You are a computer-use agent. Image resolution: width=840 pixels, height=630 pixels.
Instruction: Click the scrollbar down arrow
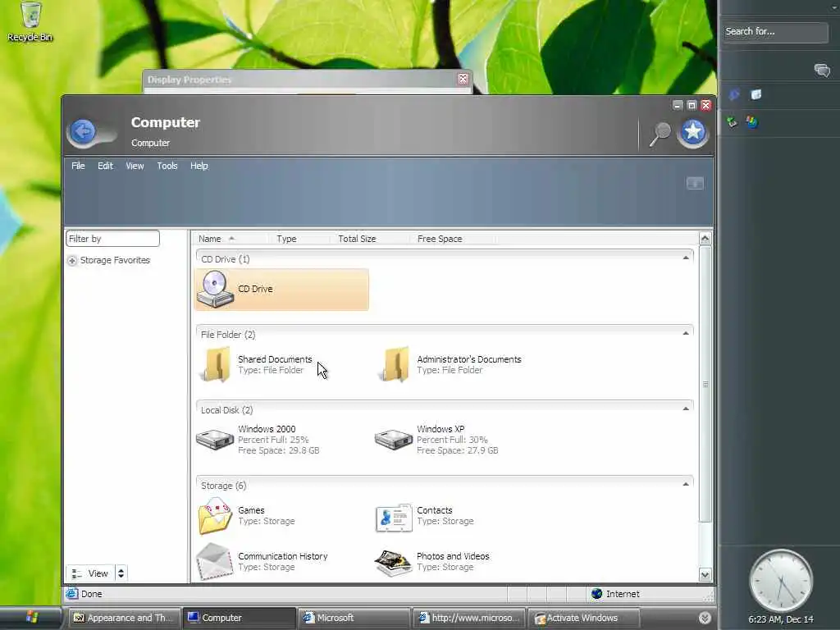[705, 575]
